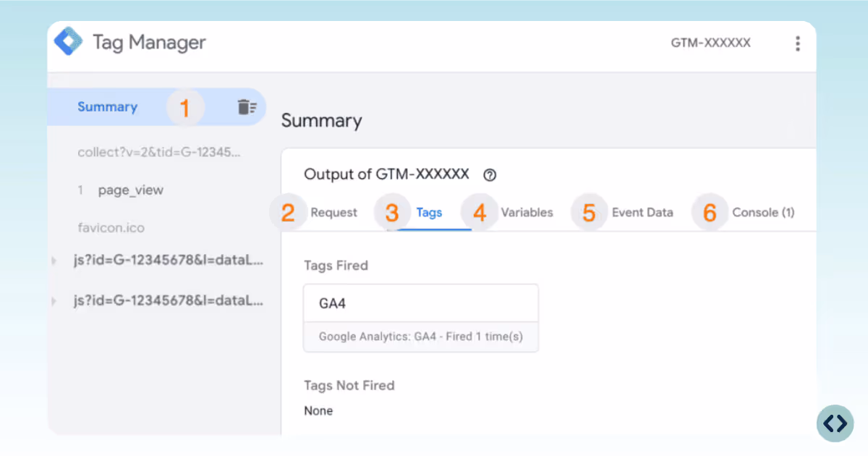This screenshot has width=868, height=456.
Task: Open the Request tab
Action: pos(333,212)
